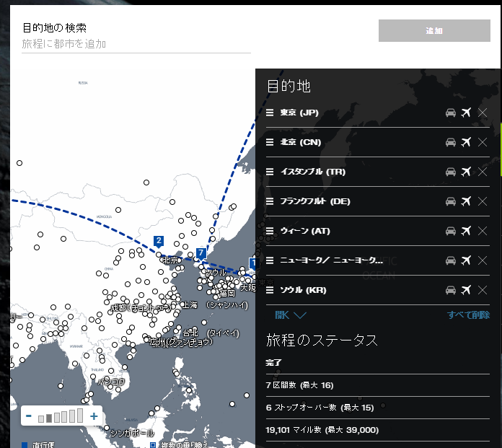This screenshot has height=448, width=502.
Task: Click map marker 1 at 東京
Action: coord(252,263)
